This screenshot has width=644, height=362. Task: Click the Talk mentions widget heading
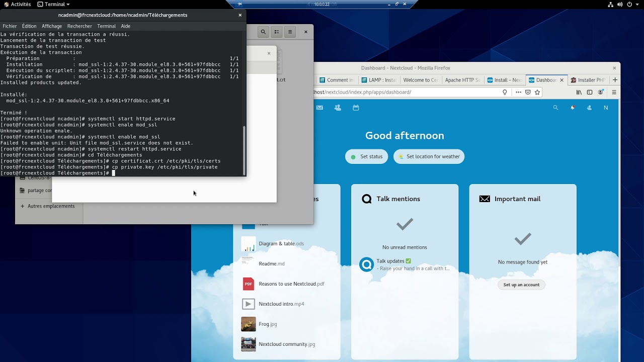click(x=398, y=199)
